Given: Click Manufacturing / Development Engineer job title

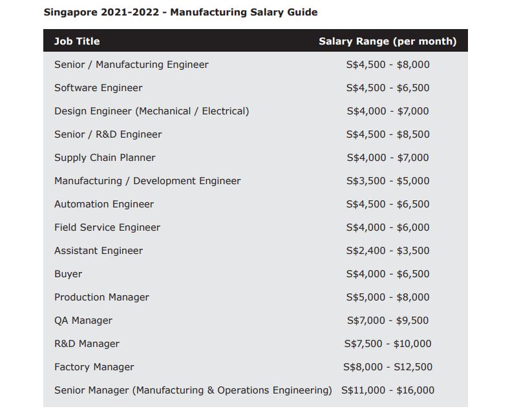Looking at the screenshot, I should coord(147,181).
